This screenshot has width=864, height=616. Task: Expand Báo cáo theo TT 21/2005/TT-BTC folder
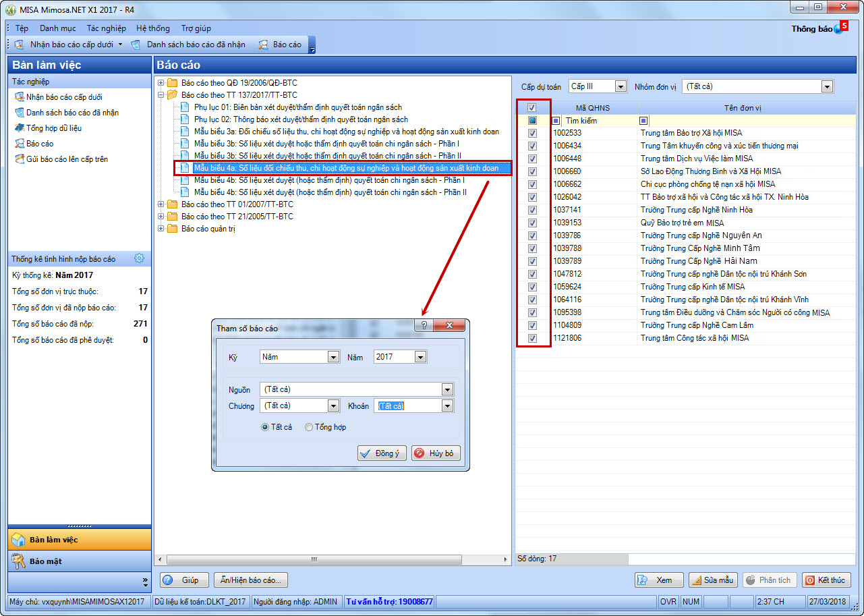(x=161, y=217)
